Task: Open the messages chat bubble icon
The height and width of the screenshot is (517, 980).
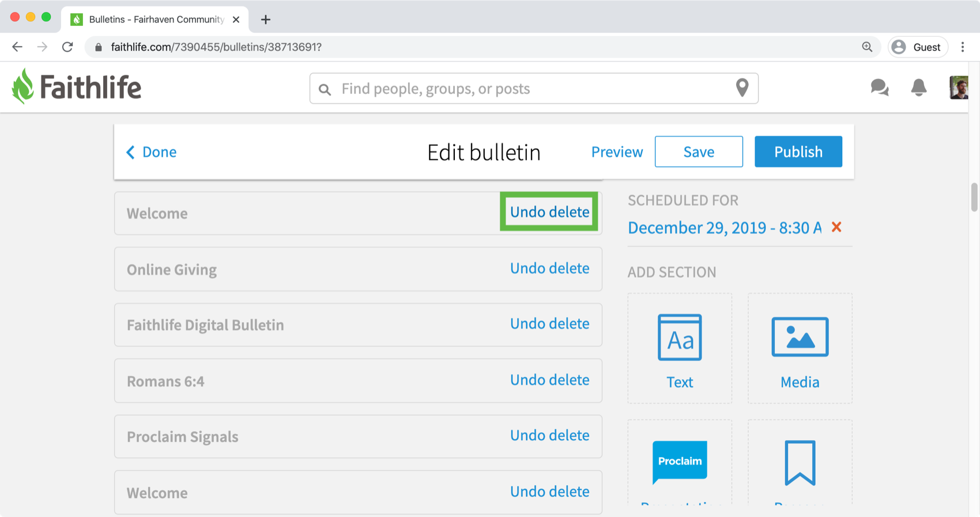Action: [879, 88]
